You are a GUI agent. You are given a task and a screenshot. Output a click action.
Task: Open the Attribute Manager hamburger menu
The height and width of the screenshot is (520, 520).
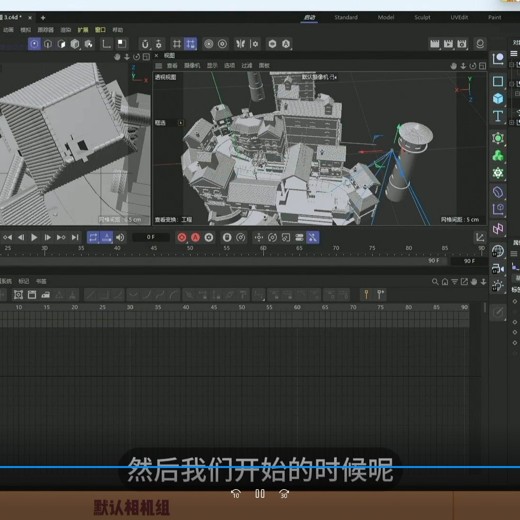[514, 254]
